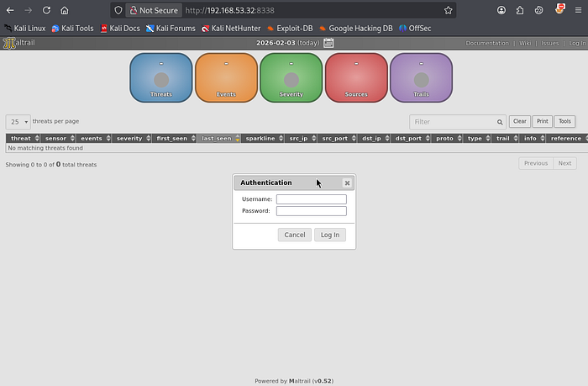Sort by the proto column
This screenshot has width=588, height=386.
(x=447, y=138)
